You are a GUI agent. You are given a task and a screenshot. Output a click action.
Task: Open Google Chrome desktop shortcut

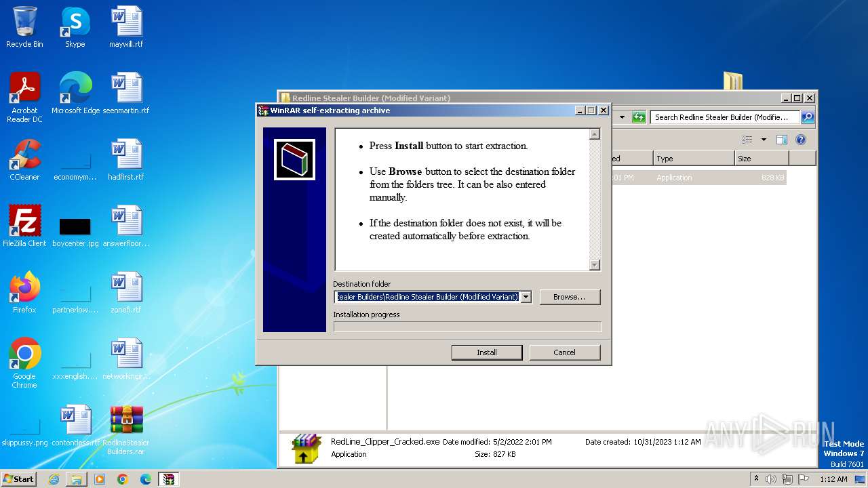[24, 363]
